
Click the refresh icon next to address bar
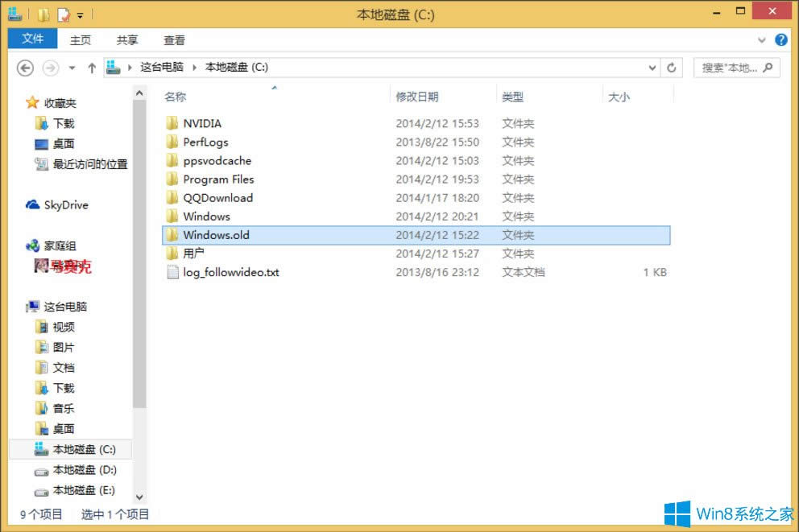[x=672, y=68]
